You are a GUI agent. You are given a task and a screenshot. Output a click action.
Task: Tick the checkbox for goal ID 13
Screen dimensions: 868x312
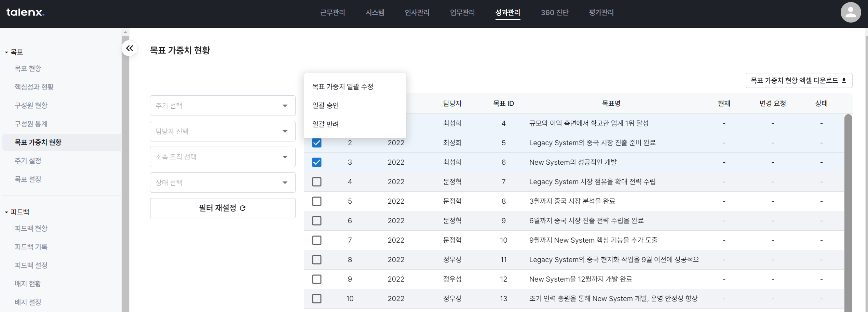(317, 299)
